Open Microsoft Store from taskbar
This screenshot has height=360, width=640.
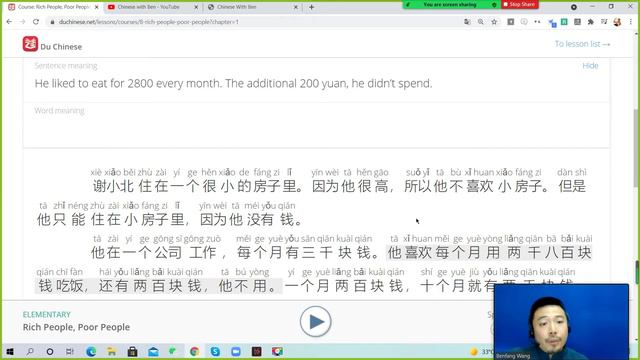tap(132, 351)
